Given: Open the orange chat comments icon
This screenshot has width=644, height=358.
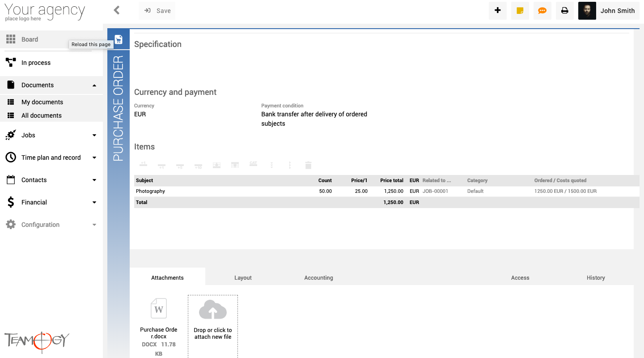Looking at the screenshot, I should pos(542,11).
